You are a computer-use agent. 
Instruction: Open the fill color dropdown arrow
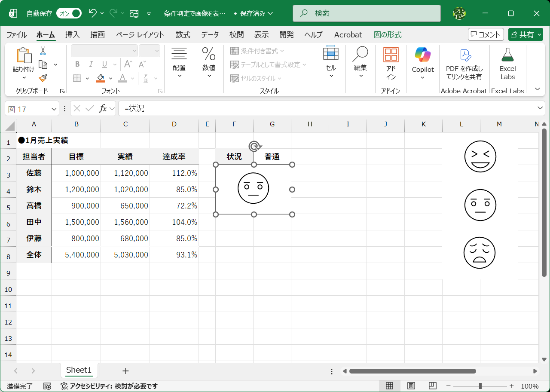click(110, 78)
